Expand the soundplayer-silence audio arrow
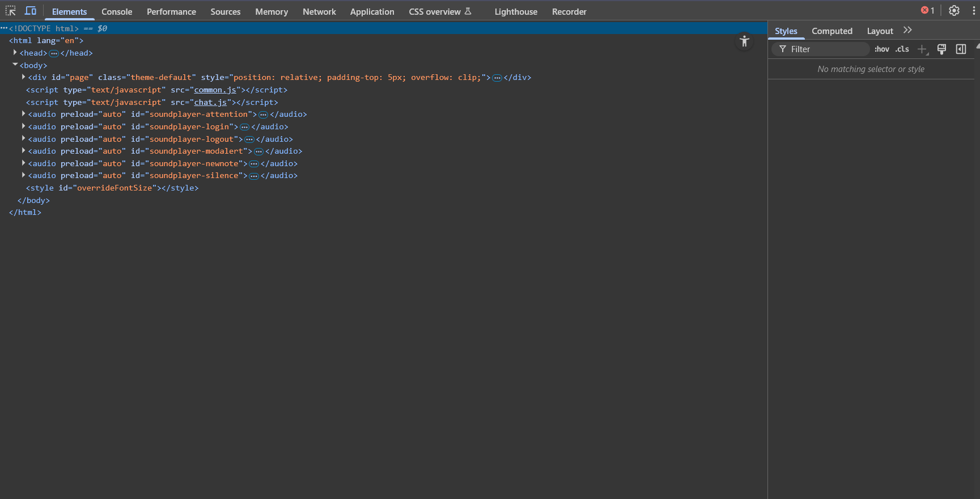Viewport: 980px width, 499px height. coord(23,175)
